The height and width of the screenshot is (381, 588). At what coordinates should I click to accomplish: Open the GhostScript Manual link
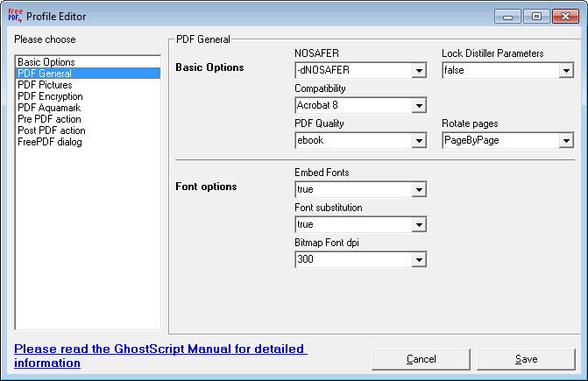(160, 356)
